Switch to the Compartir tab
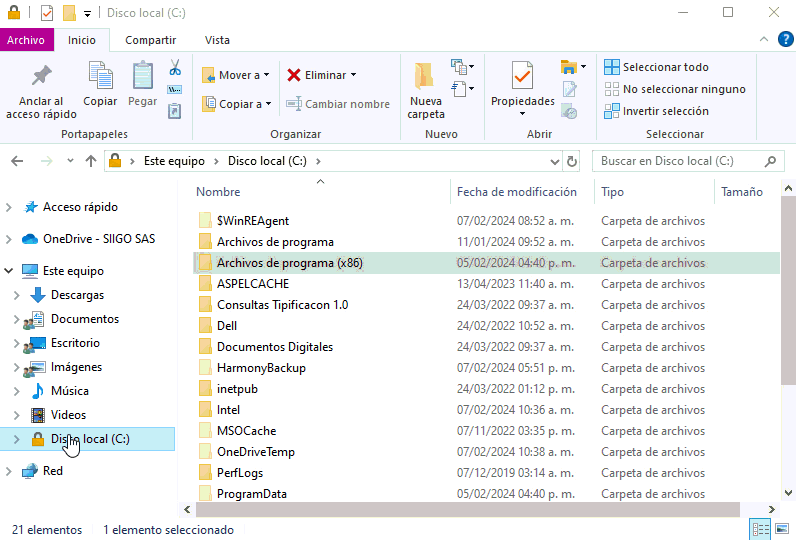 point(151,40)
